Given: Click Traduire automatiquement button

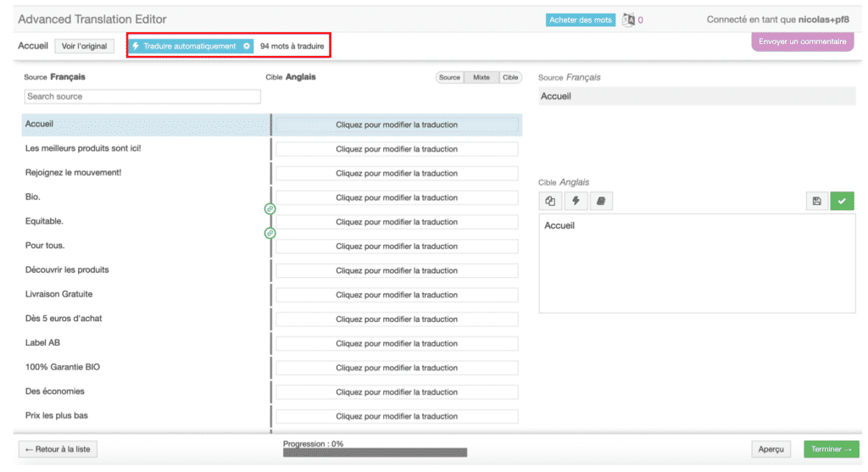Looking at the screenshot, I should [x=184, y=46].
